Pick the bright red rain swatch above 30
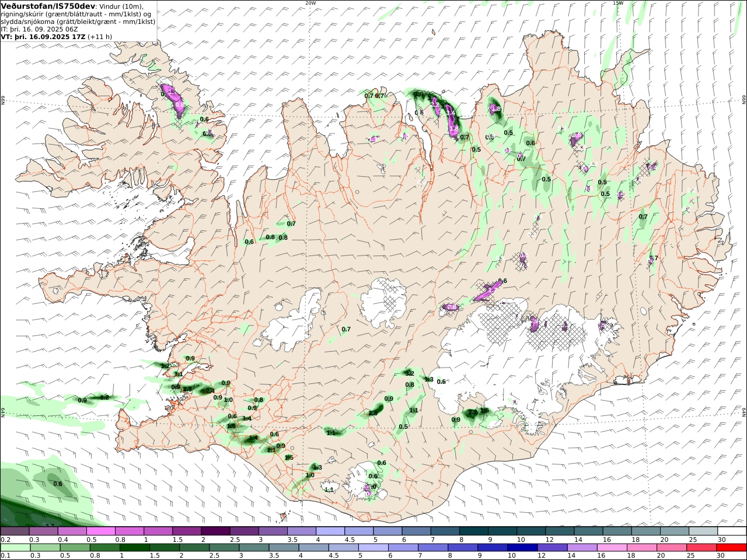747x560 pixels. click(731, 547)
